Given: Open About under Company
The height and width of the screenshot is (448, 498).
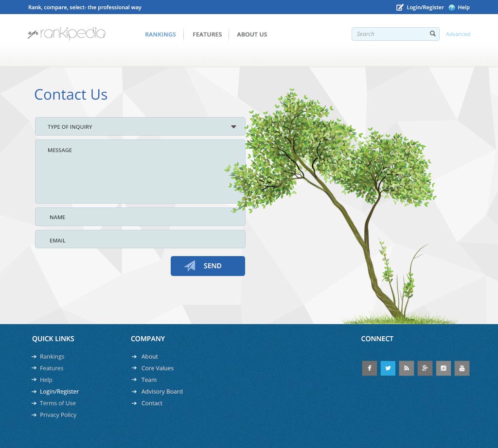Looking at the screenshot, I should coord(149,356).
